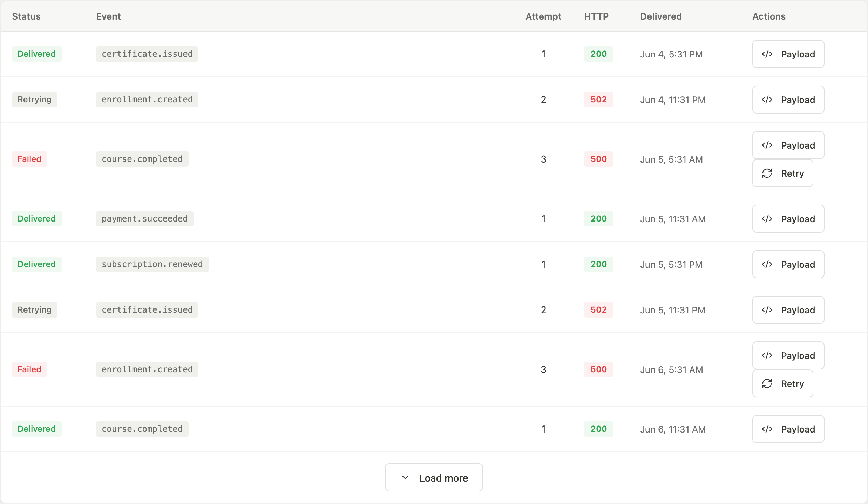The image size is (868, 504).
Task: Click the 502 code on the Jun 5 certificate.issued row
Action: tap(599, 310)
